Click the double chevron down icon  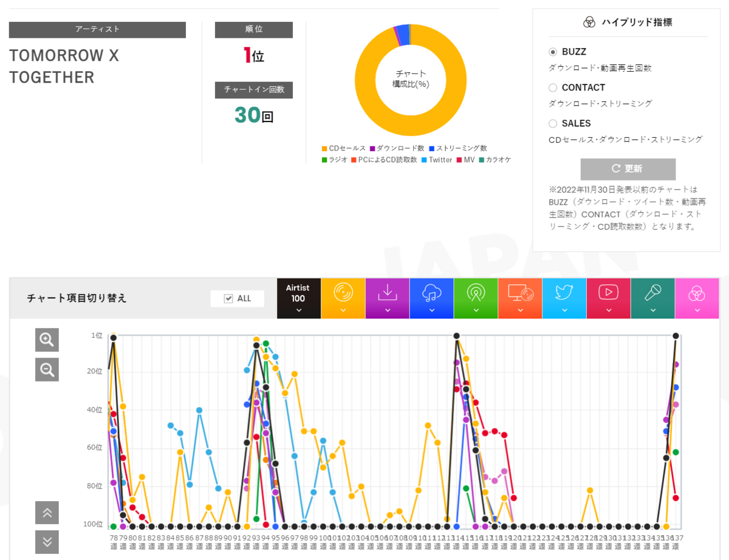(47, 542)
